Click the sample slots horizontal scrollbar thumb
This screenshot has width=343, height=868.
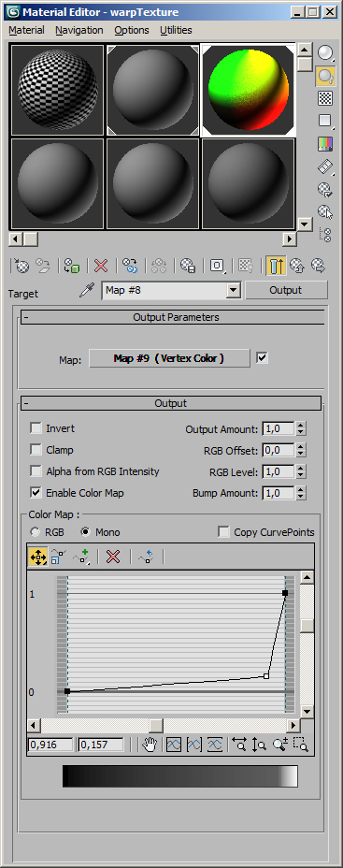pos(31,239)
